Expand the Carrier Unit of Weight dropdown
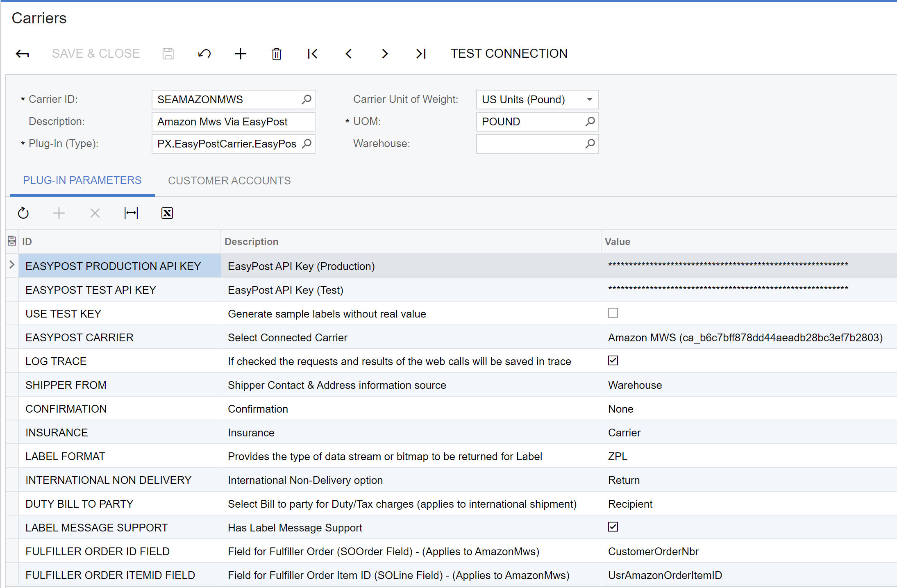The image size is (897, 588). click(x=589, y=99)
